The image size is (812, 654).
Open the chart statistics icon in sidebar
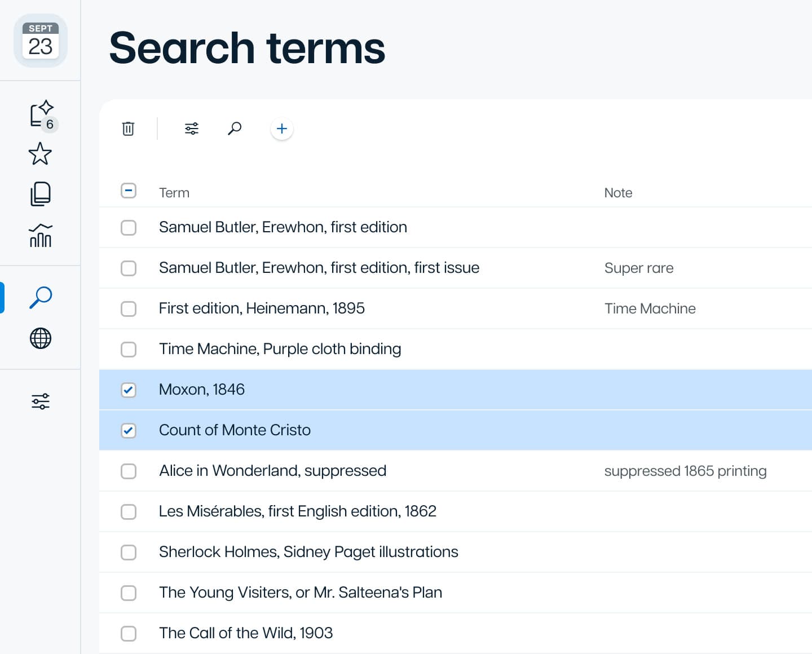pyautogui.click(x=41, y=235)
